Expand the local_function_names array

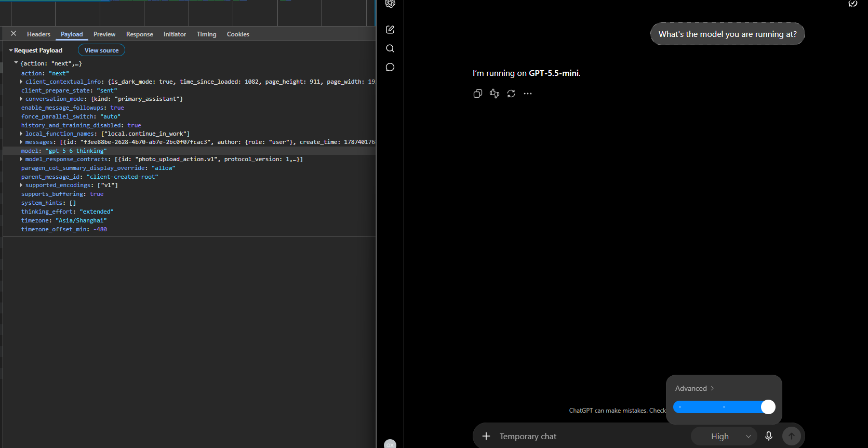21,134
